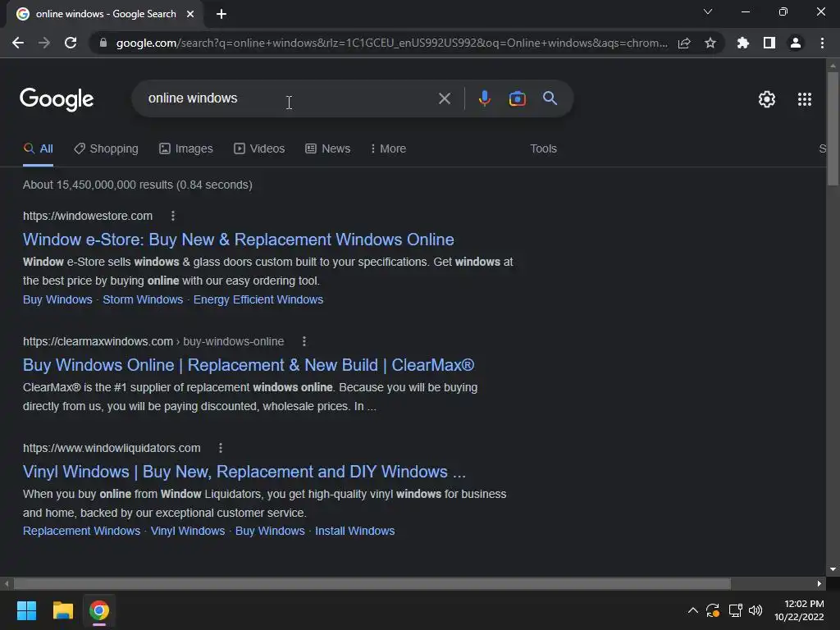Open Google quick settings gear

coord(767,99)
